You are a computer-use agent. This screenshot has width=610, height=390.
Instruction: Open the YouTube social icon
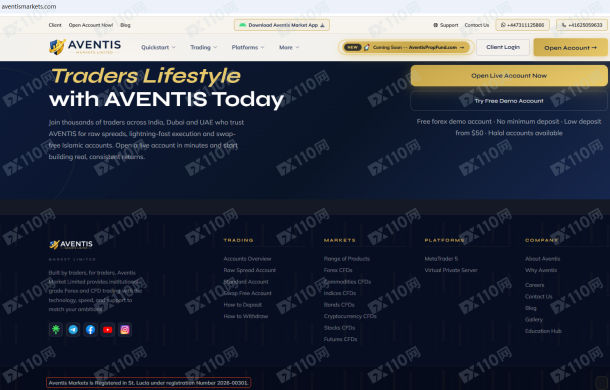(107, 330)
